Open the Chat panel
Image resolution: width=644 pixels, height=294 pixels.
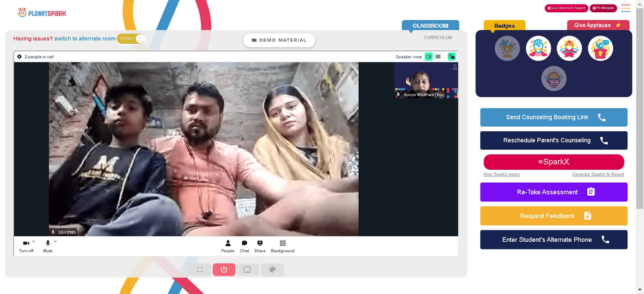click(x=244, y=246)
